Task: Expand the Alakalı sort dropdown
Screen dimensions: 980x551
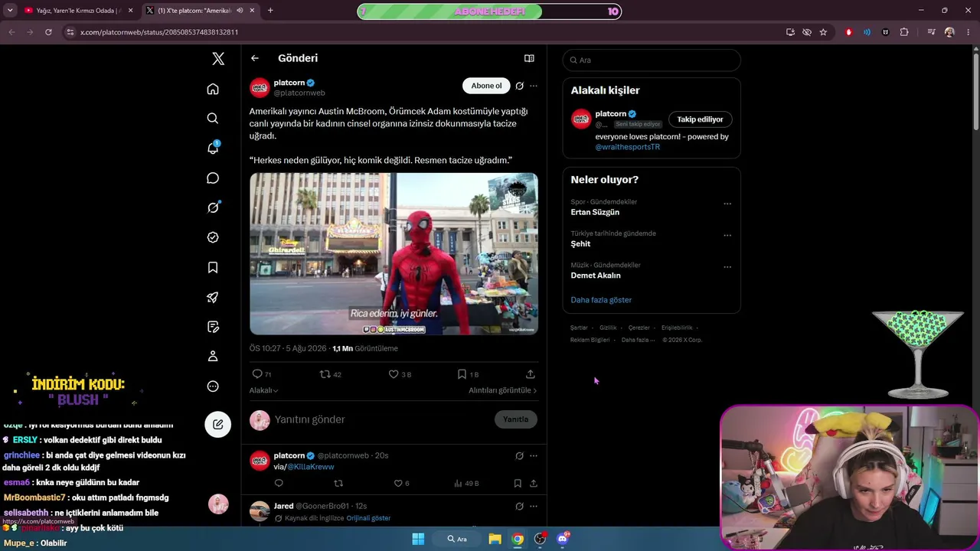Action: click(x=263, y=390)
